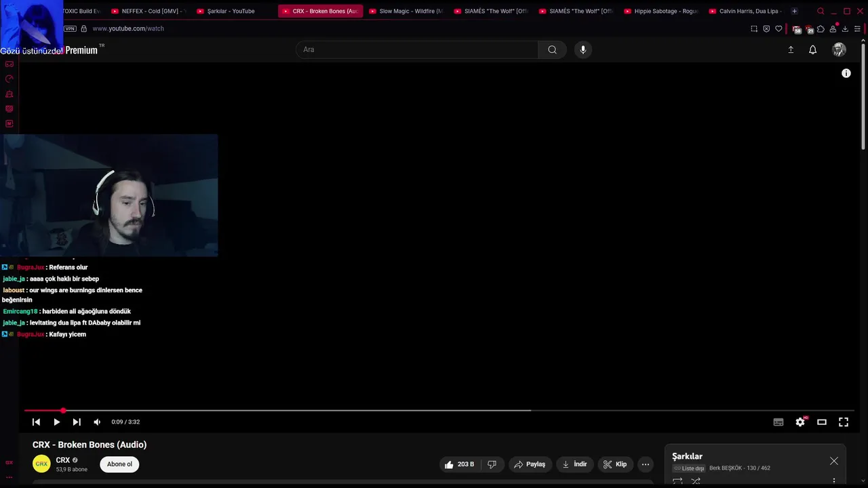Open the ad blocker shield icon
The image size is (868, 488).
point(766,28)
